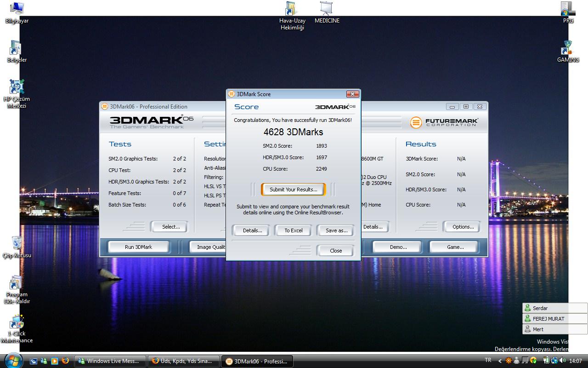Click the TR language indicator
This screenshot has width=588, height=368.
[x=488, y=360]
